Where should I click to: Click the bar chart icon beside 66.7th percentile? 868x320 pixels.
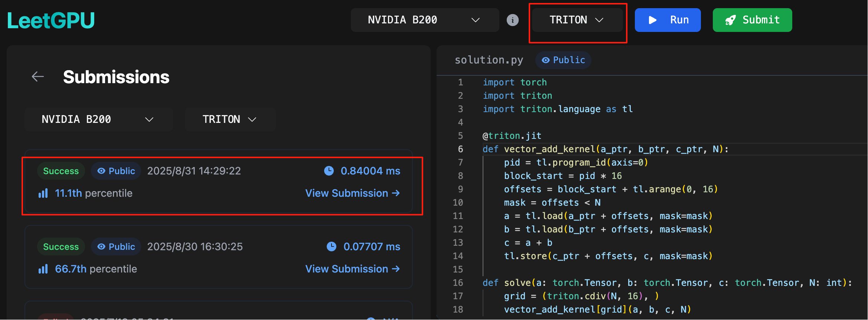click(43, 269)
